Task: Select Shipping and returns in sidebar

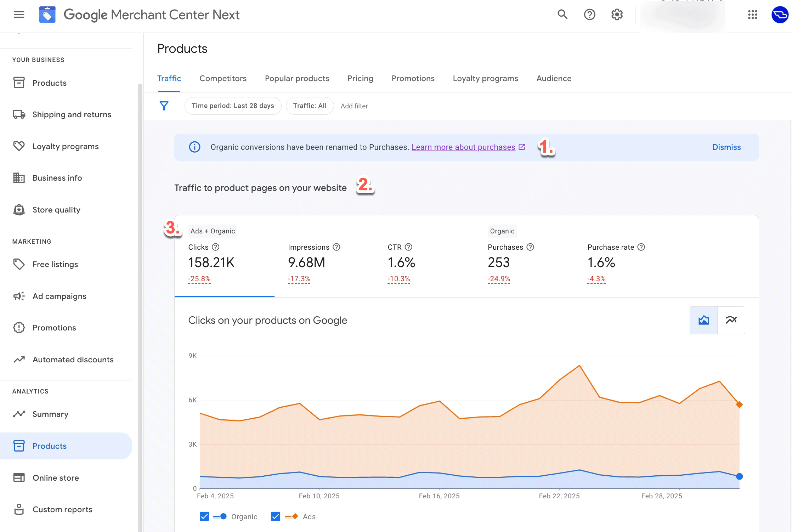Action: click(x=72, y=114)
